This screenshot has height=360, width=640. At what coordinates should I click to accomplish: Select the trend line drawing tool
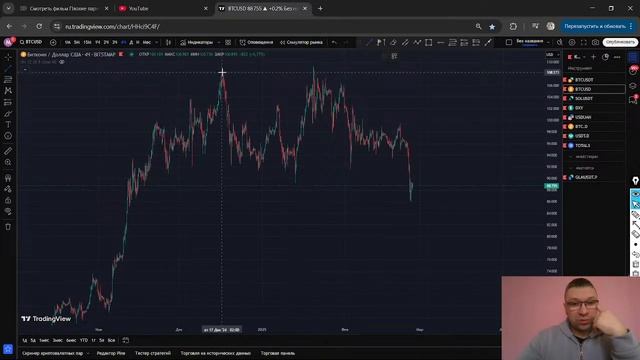8,69
